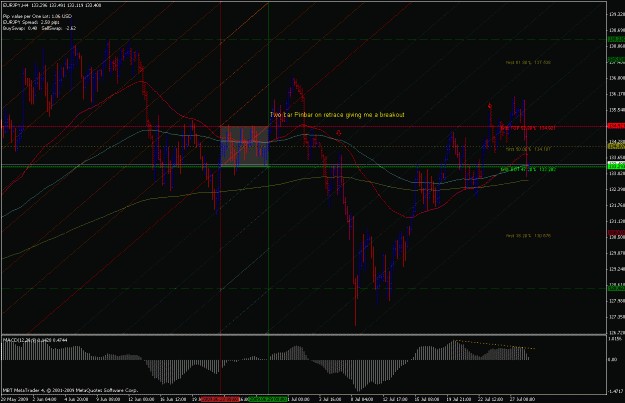
Task: Click the EURJPY H4 chart title quote line
Action: [x=52, y=6]
